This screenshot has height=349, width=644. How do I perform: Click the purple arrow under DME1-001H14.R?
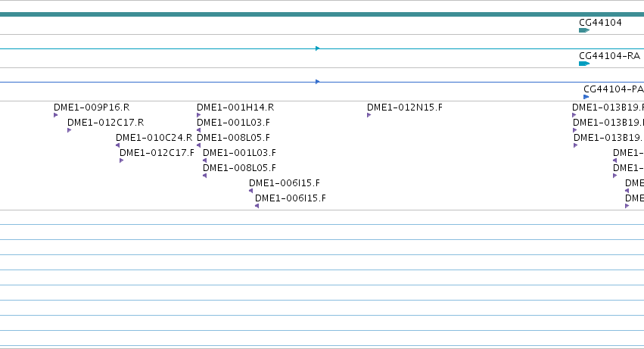pos(198,115)
